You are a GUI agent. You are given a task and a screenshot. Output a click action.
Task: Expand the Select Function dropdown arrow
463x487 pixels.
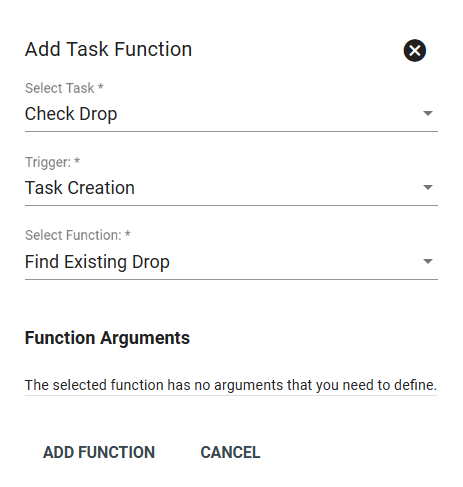pyautogui.click(x=428, y=261)
